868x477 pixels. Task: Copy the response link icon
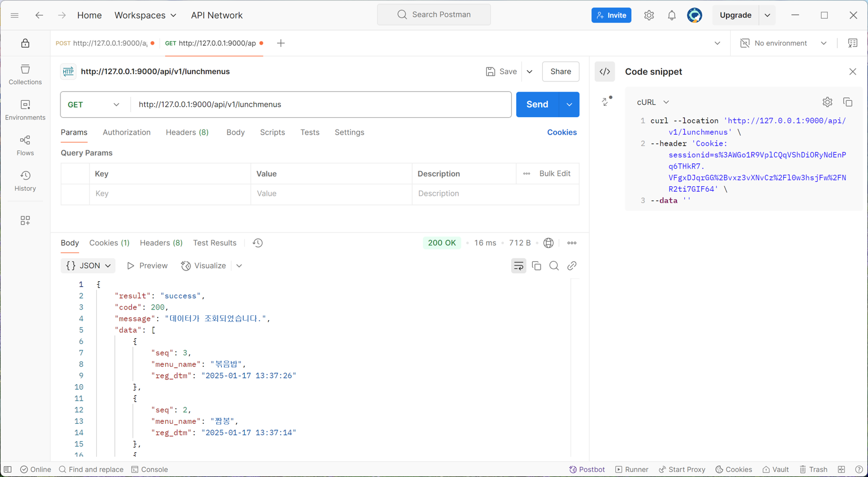tap(572, 266)
